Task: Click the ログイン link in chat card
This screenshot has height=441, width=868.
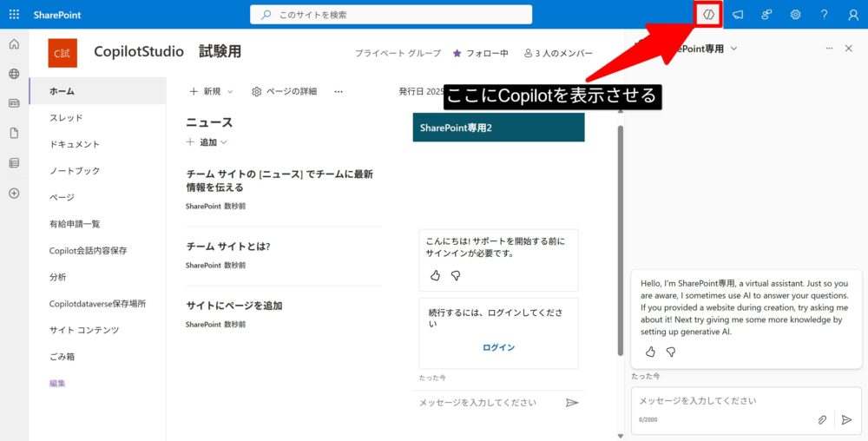Action: pyautogui.click(x=498, y=347)
